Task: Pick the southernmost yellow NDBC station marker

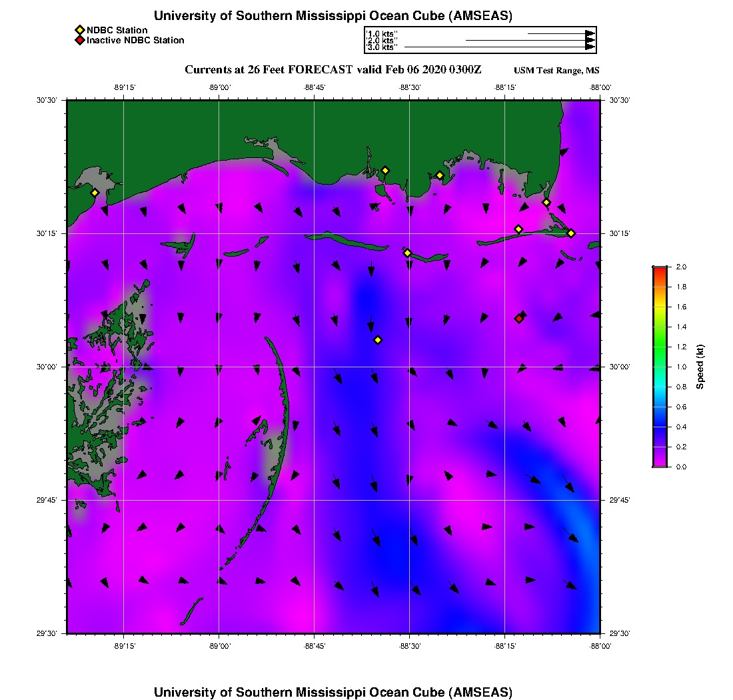Action: 378,340
